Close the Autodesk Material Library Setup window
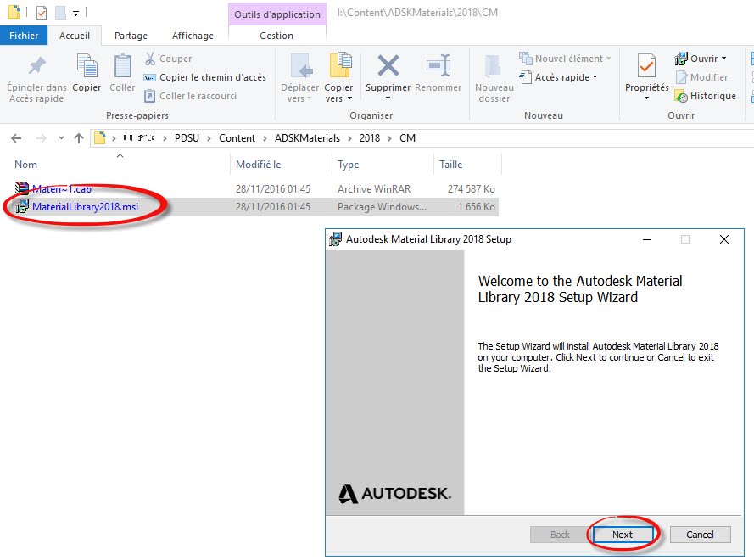Image resolution: width=754 pixels, height=560 pixels. (724, 239)
